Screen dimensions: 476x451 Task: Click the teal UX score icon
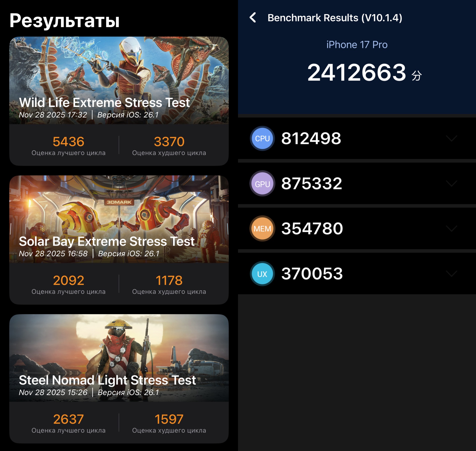[x=262, y=274]
